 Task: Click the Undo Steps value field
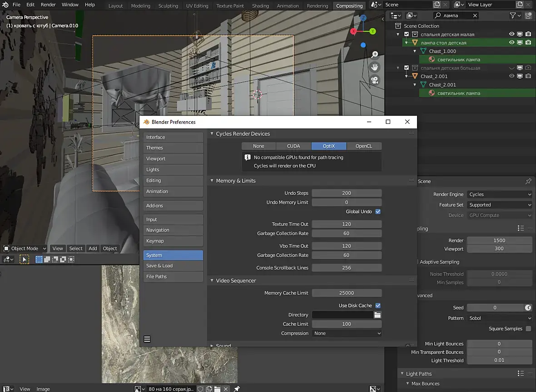click(347, 193)
